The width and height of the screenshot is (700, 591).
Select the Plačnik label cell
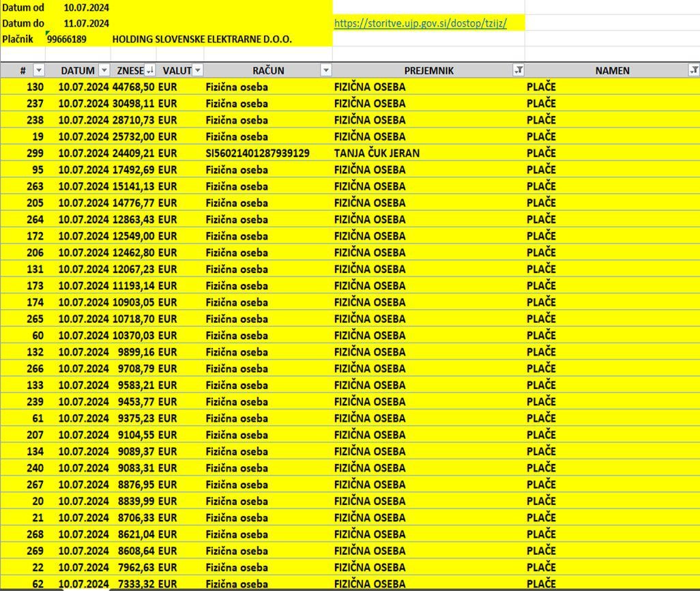tap(18, 40)
